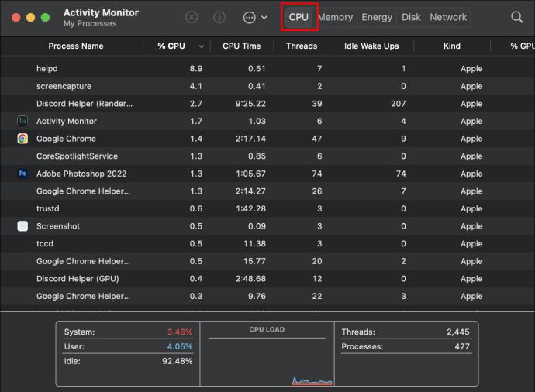535x392 pixels.
Task: Sort by CPU Time column header
Action: point(242,46)
